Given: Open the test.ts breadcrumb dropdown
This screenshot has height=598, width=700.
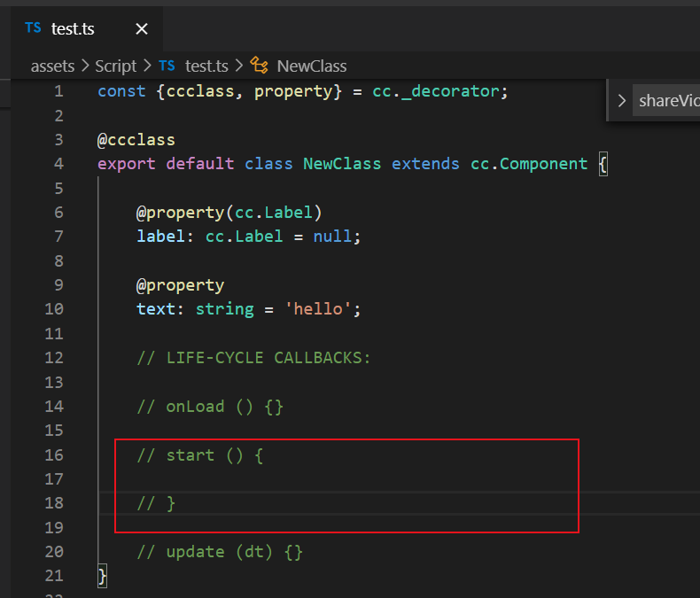Looking at the screenshot, I should (x=206, y=66).
